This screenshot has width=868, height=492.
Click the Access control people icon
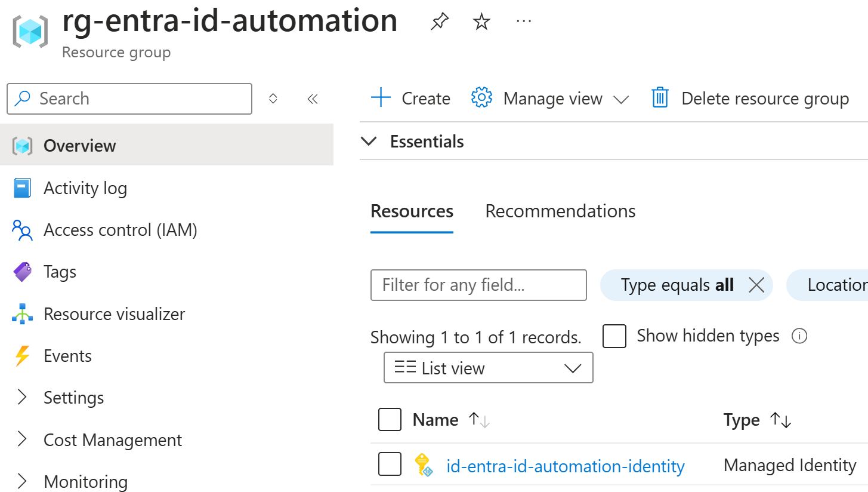pos(22,230)
